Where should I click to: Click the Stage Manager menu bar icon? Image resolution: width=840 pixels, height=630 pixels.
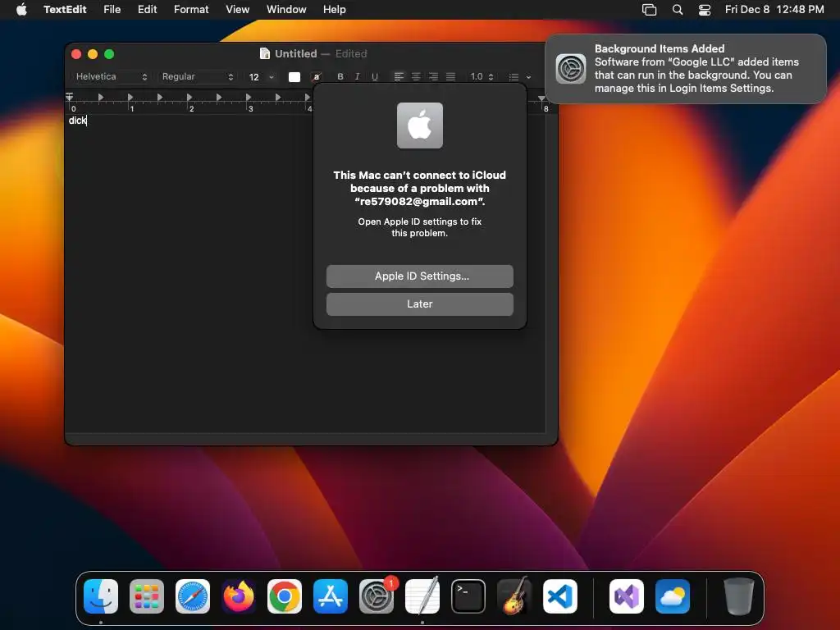point(650,9)
